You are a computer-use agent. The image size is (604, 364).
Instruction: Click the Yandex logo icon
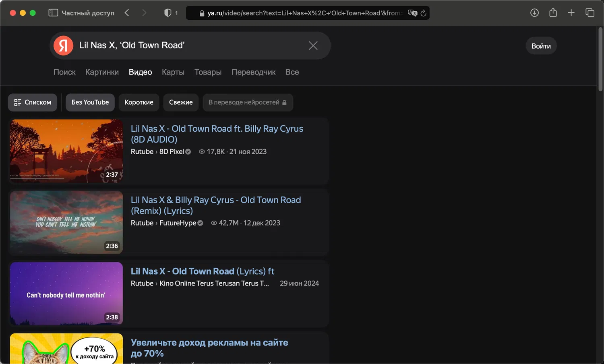[63, 45]
